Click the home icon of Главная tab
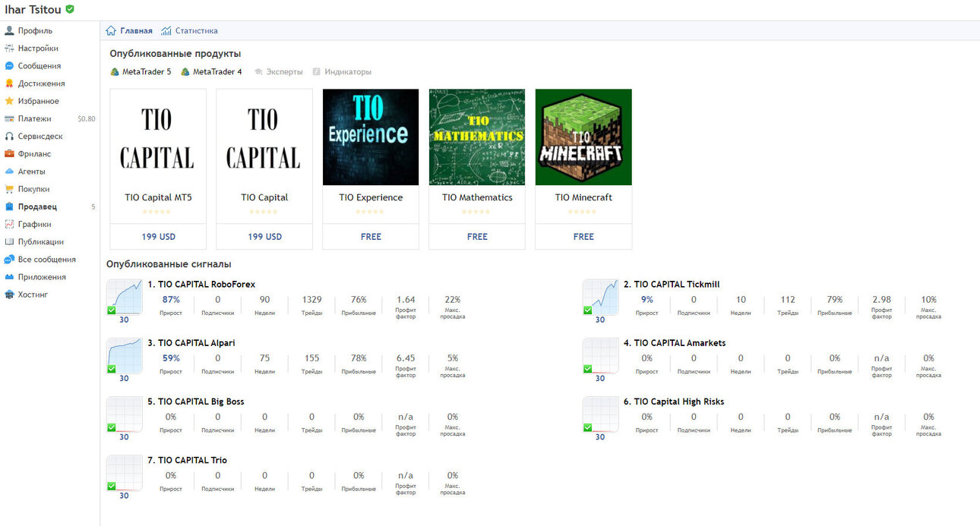The width and height of the screenshot is (980, 526). tap(111, 31)
